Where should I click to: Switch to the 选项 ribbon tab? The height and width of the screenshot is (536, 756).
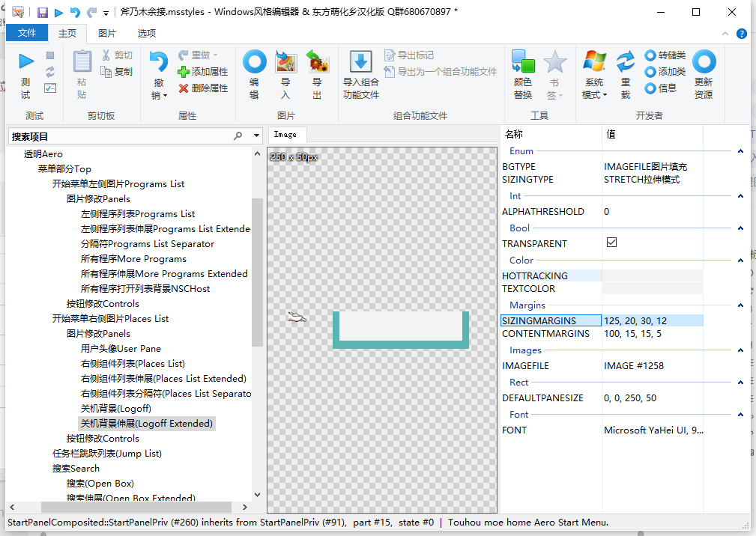tap(145, 33)
